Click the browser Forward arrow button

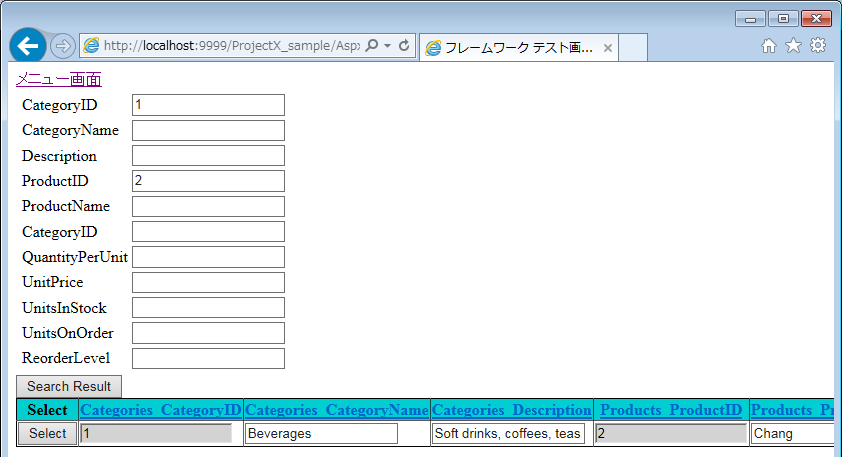point(62,46)
